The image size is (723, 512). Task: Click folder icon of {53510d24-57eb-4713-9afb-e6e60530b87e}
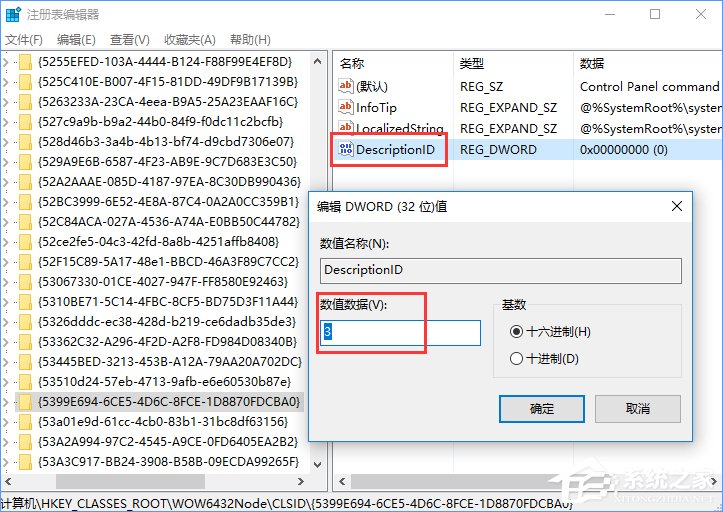[25, 382]
